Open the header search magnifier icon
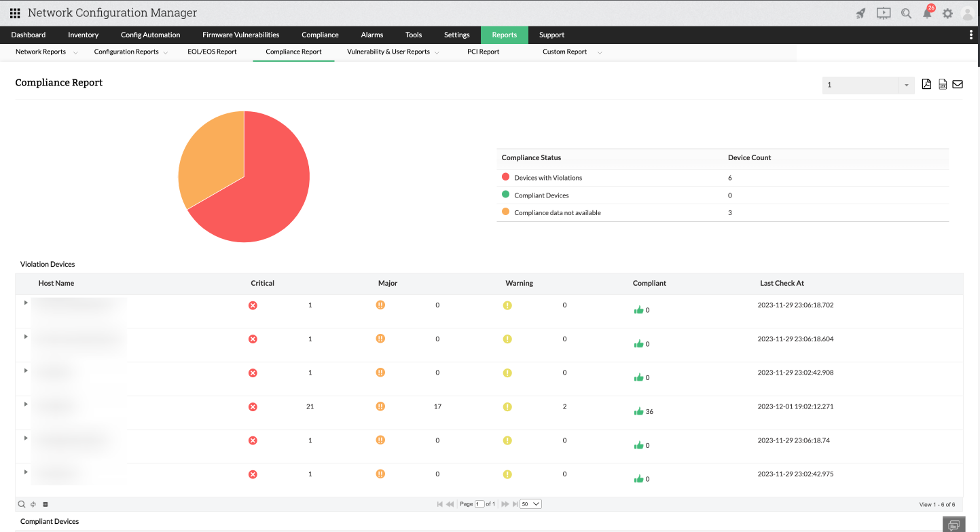The width and height of the screenshot is (980, 532). click(x=906, y=13)
